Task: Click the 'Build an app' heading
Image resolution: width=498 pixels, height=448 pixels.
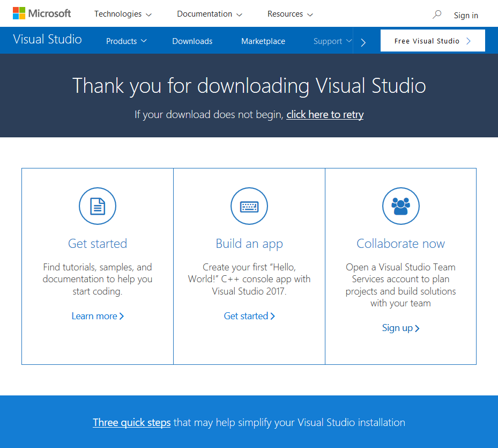Action: (x=249, y=244)
